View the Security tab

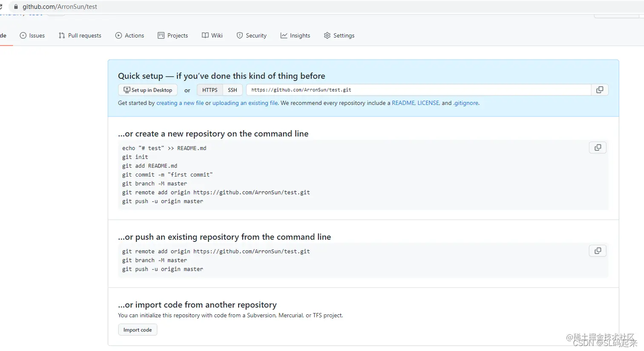tap(252, 35)
